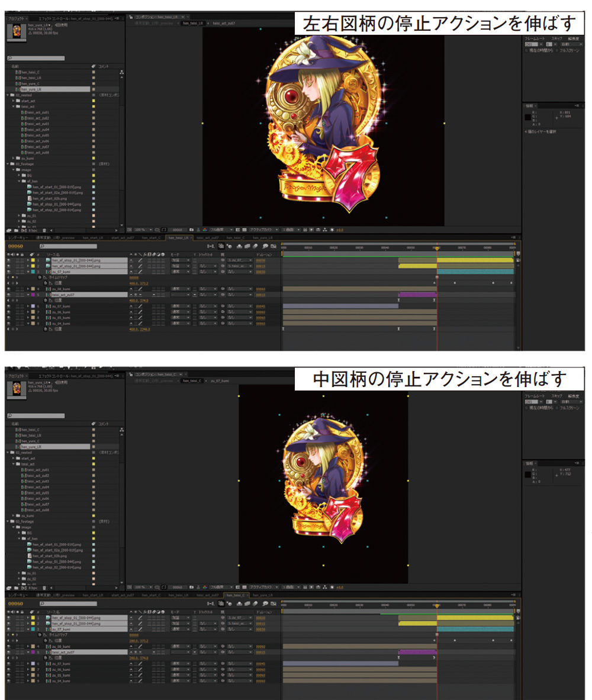Toggle visibility of zu_04_kumi layer in upper timeline
Viewport: 592px width, 700px height.
click(8, 323)
